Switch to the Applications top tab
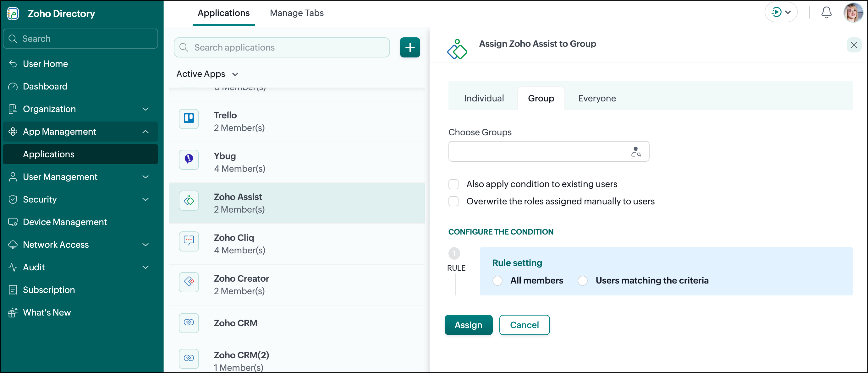868x373 pixels. 224,13
